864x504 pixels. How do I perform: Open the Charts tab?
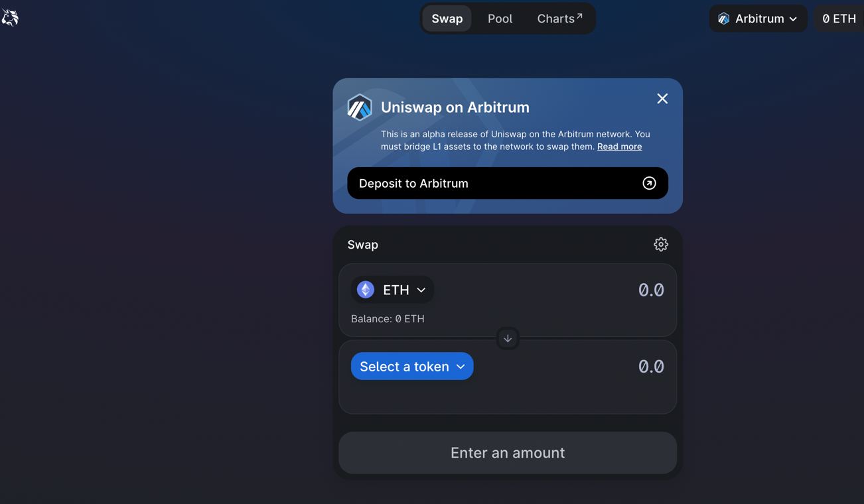tap(555, 19)
